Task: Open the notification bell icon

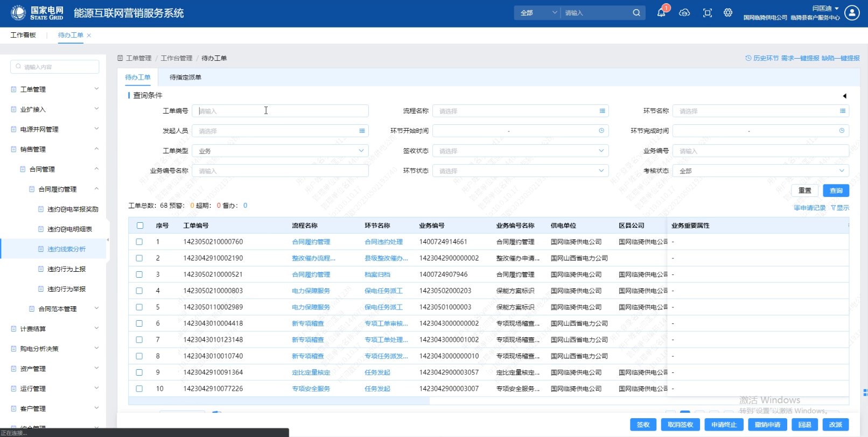Action: [x=661, y=13]
